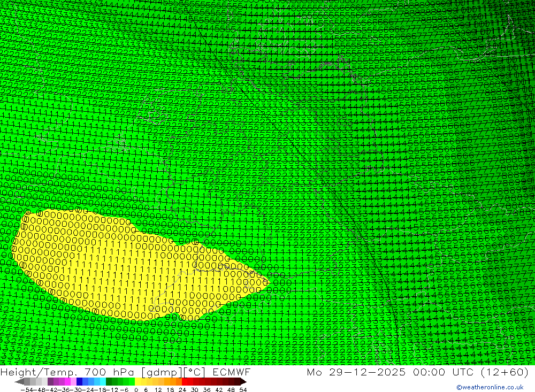Click the 'ECMWF' model label
The width and height of the screenshot is (535, 392).
pos(231,372)
